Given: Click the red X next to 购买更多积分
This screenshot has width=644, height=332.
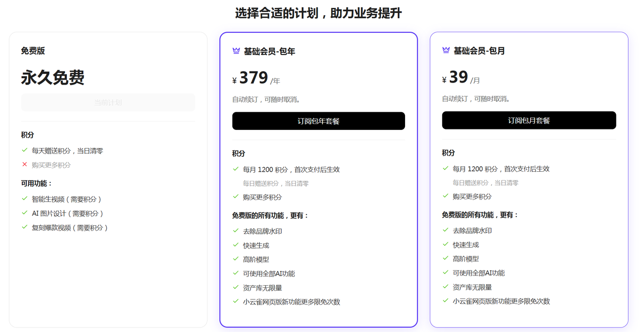Looking at the screenshot, I should pos(25,164).
